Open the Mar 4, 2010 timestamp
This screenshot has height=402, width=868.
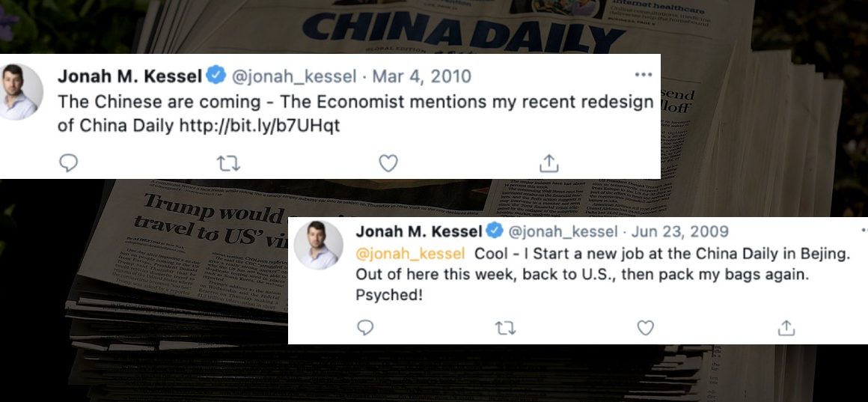point(421,76)
